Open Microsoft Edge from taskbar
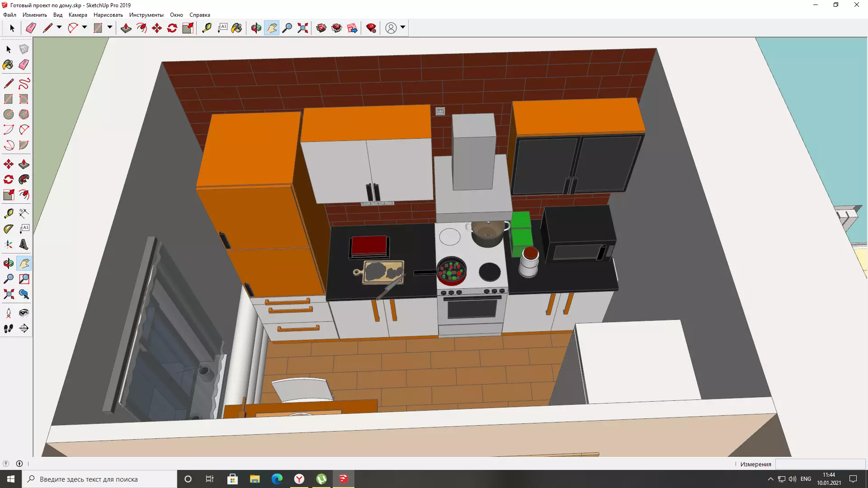868x488 pixels. (277, 479)
